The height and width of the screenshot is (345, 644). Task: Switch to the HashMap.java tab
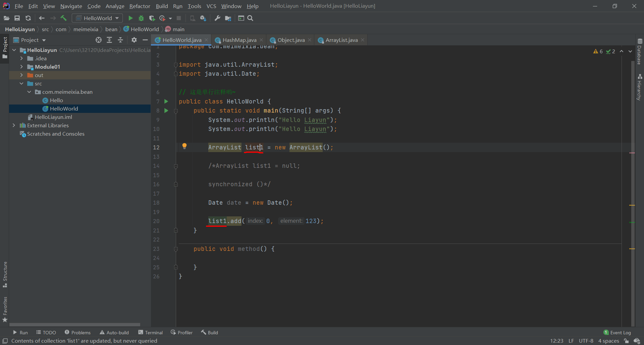point(239,40)
